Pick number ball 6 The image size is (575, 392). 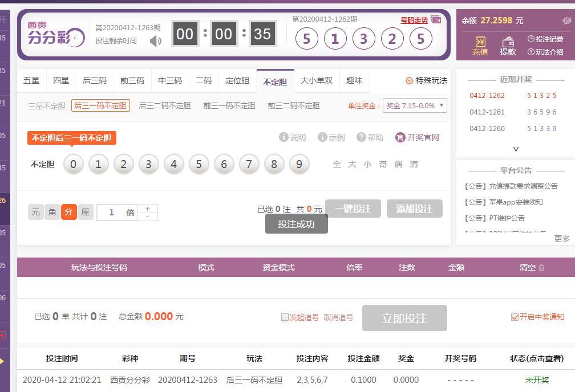click(x=224, y=164)
